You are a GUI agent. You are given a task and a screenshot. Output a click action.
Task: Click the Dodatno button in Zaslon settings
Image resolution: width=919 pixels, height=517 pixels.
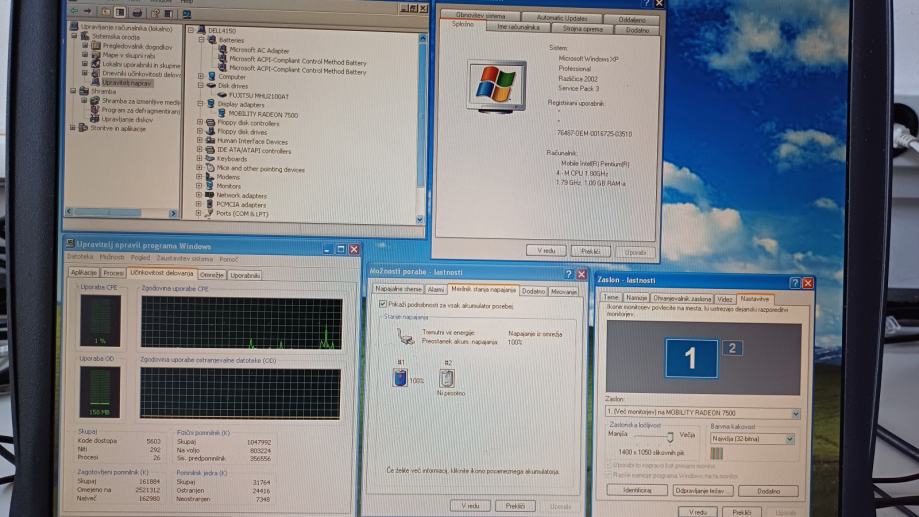(x=768, y=491)
